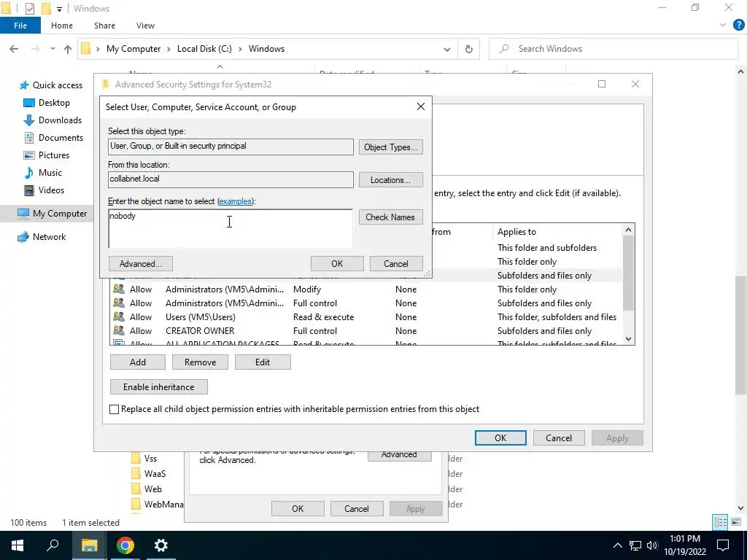This screenshot has width=747, height=560.
Task: Click OK in Advanced Security Settings
Action: point(500,438)
